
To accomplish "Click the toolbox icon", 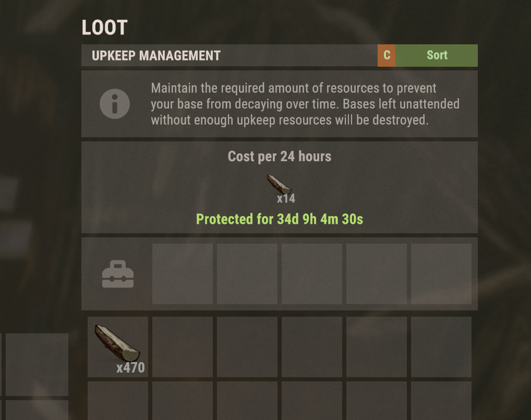I will (x=118, y=274).
